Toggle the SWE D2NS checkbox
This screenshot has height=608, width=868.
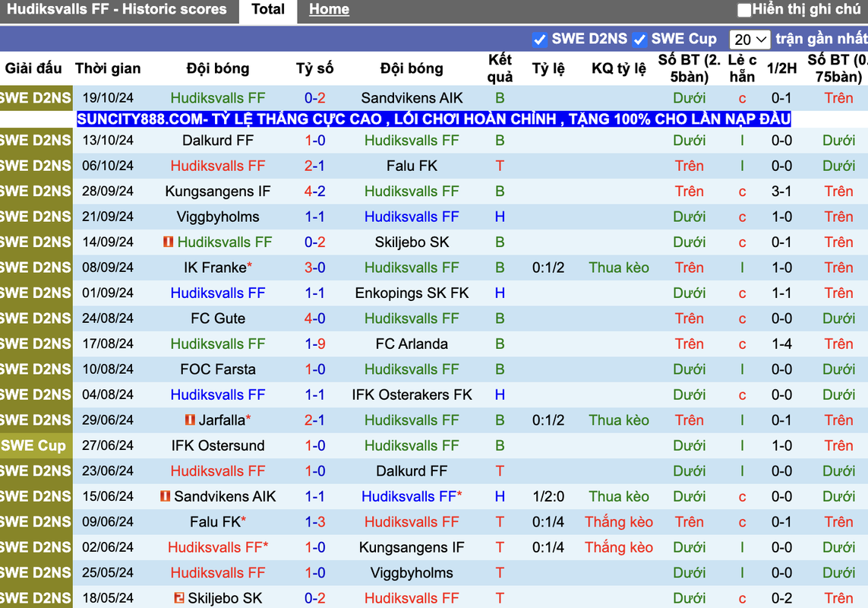tap(539, 40)
